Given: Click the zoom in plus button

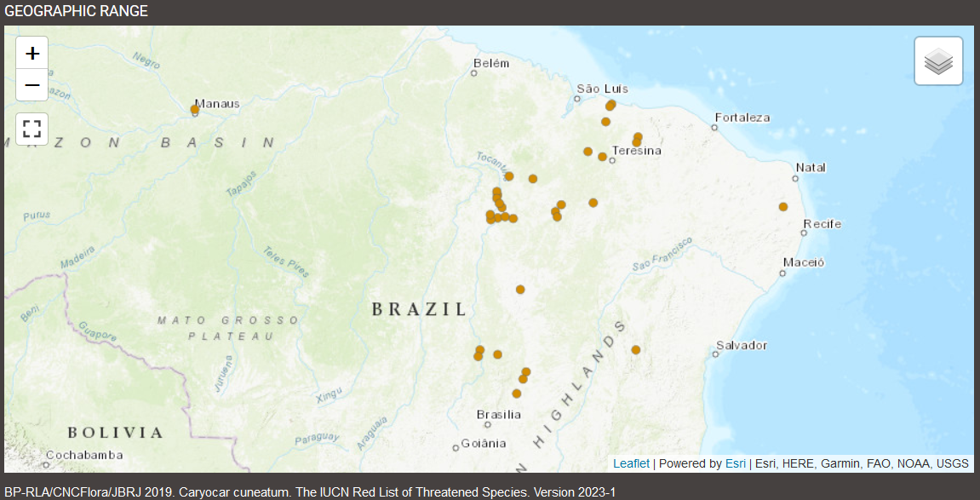Looking at the screenshot, I should [32, 53].
